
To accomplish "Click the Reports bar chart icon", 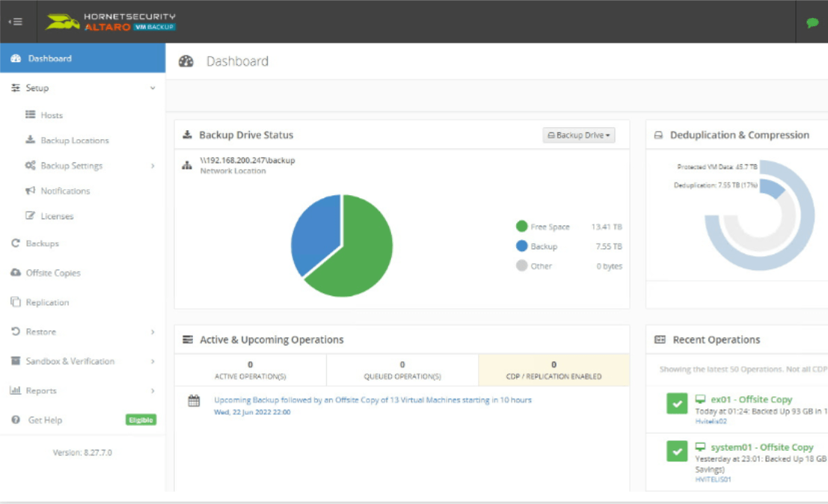I will coord(15,390).
